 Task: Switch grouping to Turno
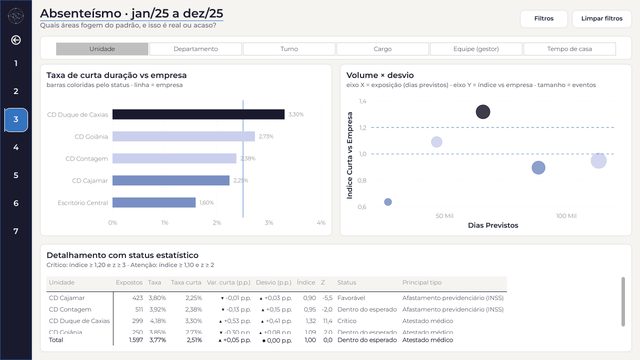click(x=289, y=49)
